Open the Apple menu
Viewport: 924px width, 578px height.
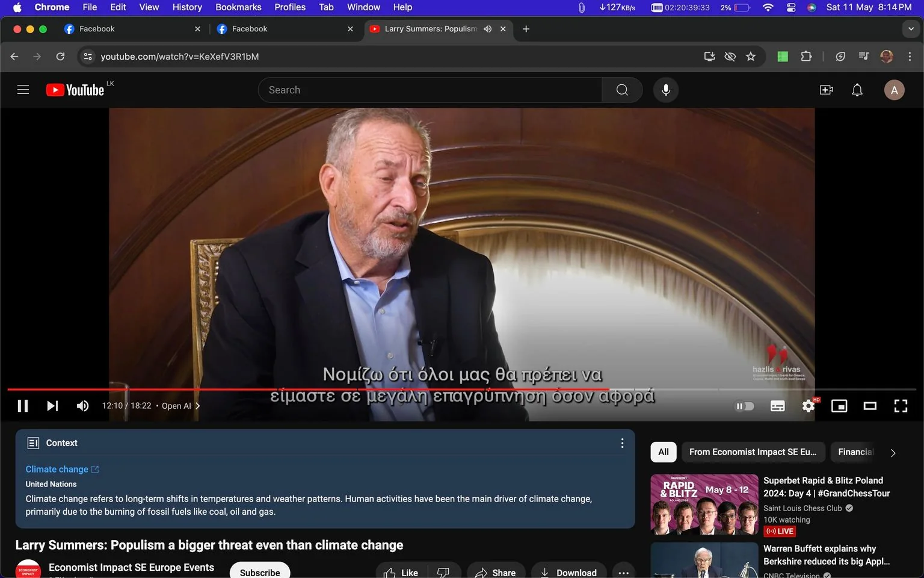point(17,7)
